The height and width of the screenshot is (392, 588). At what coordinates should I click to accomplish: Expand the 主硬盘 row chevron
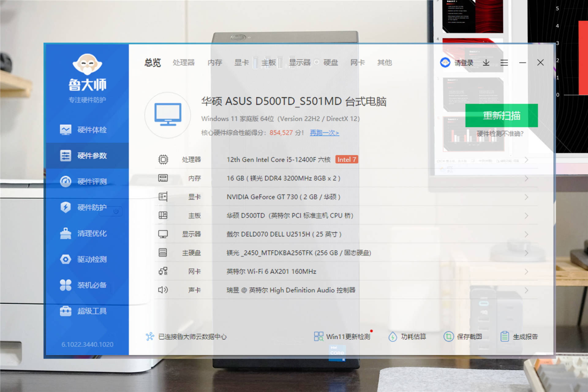coord(526,253)
